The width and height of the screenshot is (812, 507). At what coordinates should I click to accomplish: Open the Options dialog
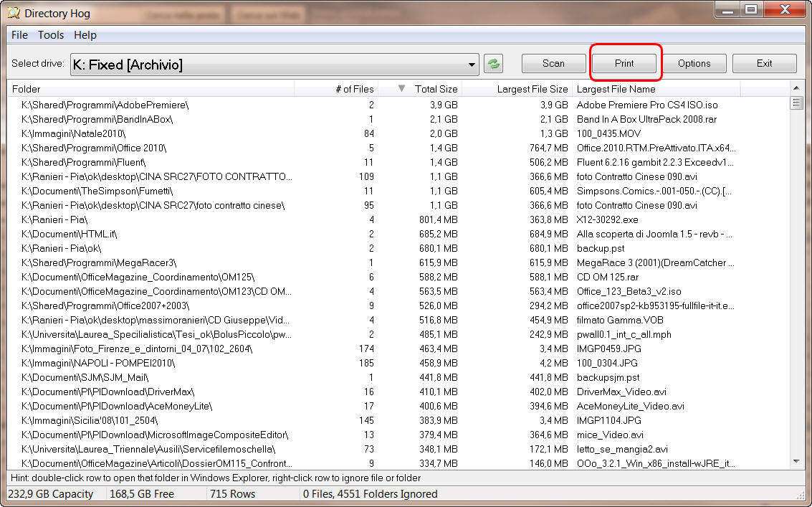(694, 63)
